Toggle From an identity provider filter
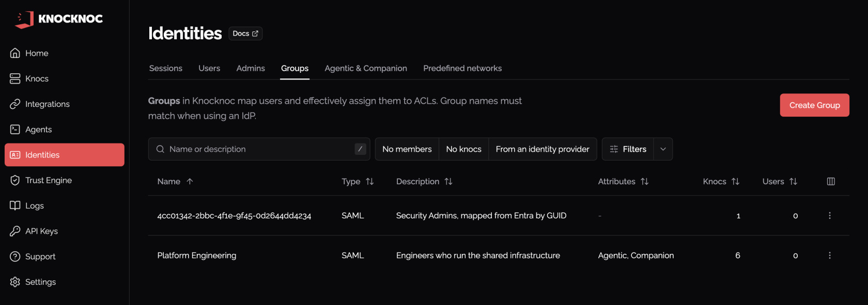868x305 pixels. [x=542, y=149]
